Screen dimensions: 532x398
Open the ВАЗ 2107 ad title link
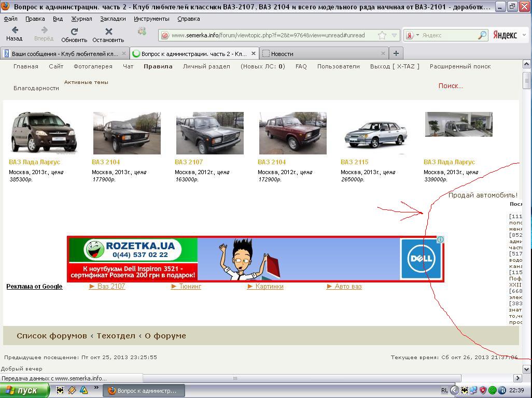tap(189, 162)
